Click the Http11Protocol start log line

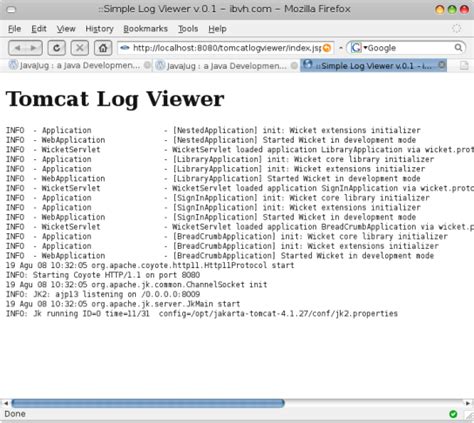150,265
